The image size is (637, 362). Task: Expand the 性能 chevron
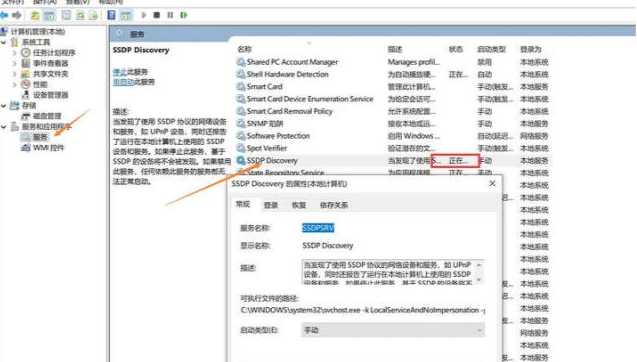click(15, 85)
